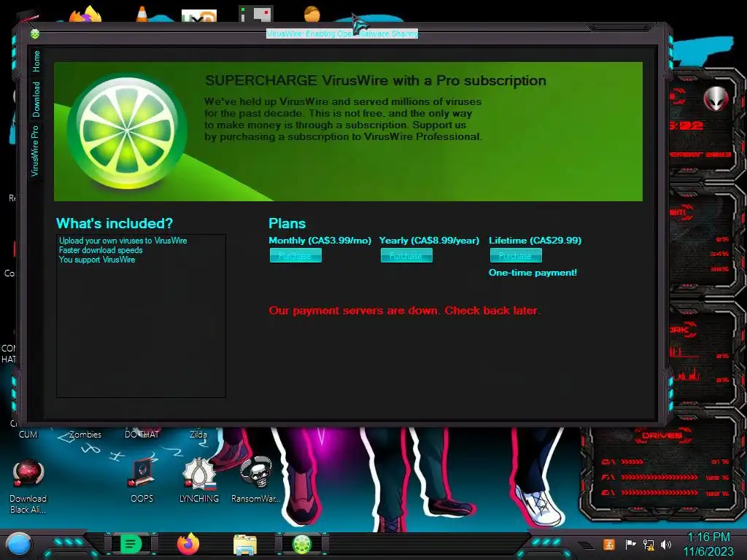This screenshot has width=747, height=560.
Task: Purchase the Yearly CA$8.99 plan
Action: 406,256
